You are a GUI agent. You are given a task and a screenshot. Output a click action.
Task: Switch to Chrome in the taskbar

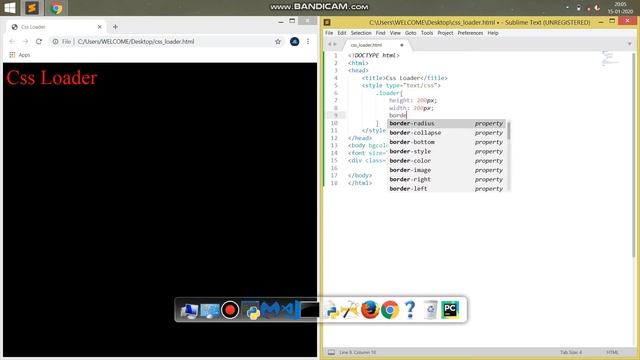point(56,8)
